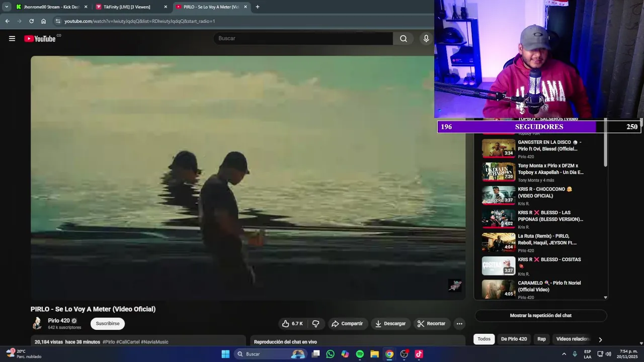
Task: Play KRIS R BLESSD LAS PIPONAS thumbnail
Action: [499, 219]
